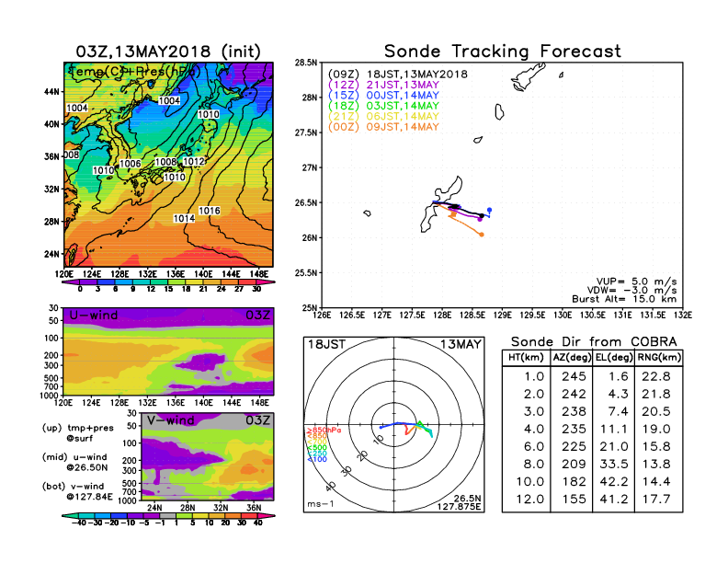728x563 pixels.
Task: Click the magenta swatch right of 40 on the wind colorbar
Action: coord(267,515)
